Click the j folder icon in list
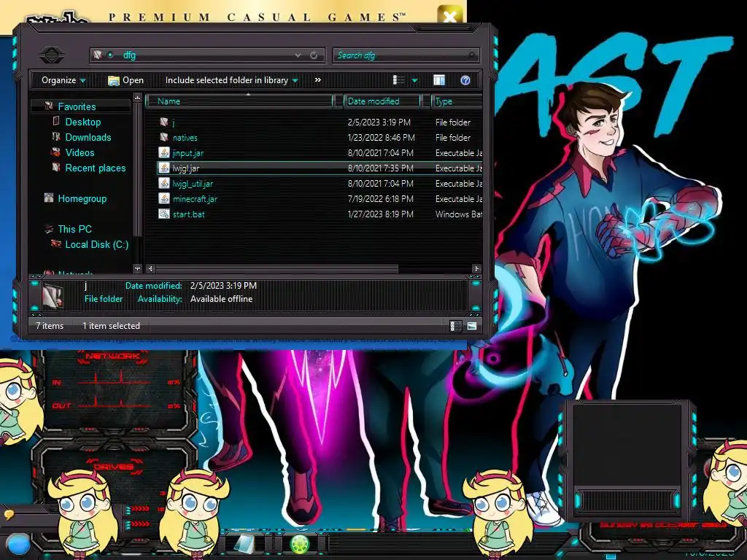 (164, 122)
